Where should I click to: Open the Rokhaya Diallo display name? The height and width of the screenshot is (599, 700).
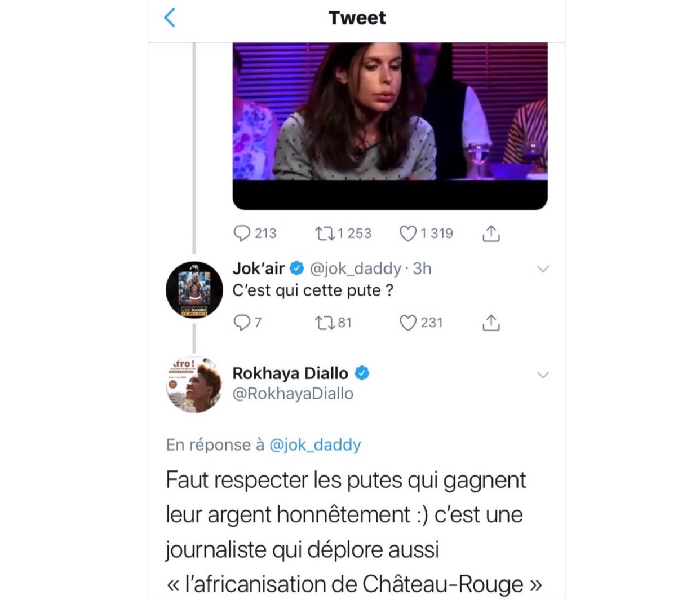(290, 373)
